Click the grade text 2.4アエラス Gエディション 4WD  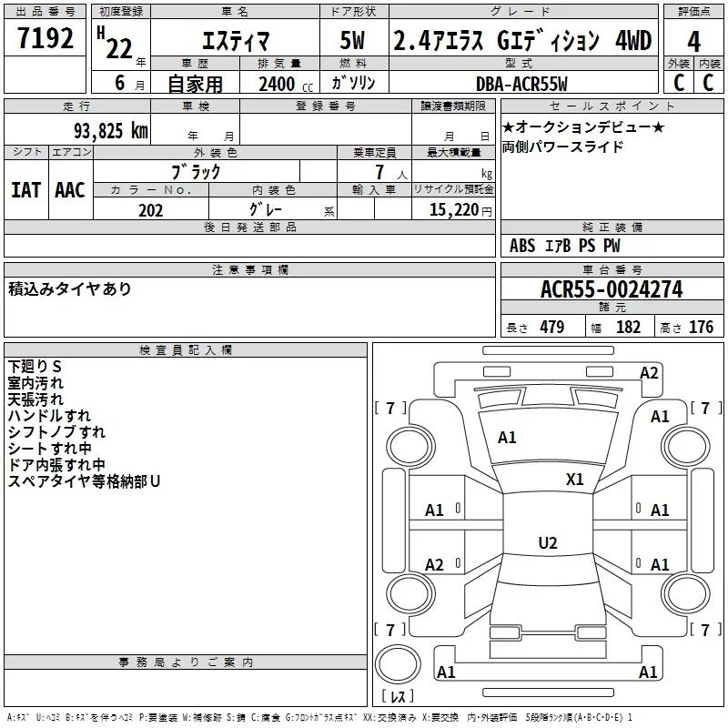[x=522, y=40]
